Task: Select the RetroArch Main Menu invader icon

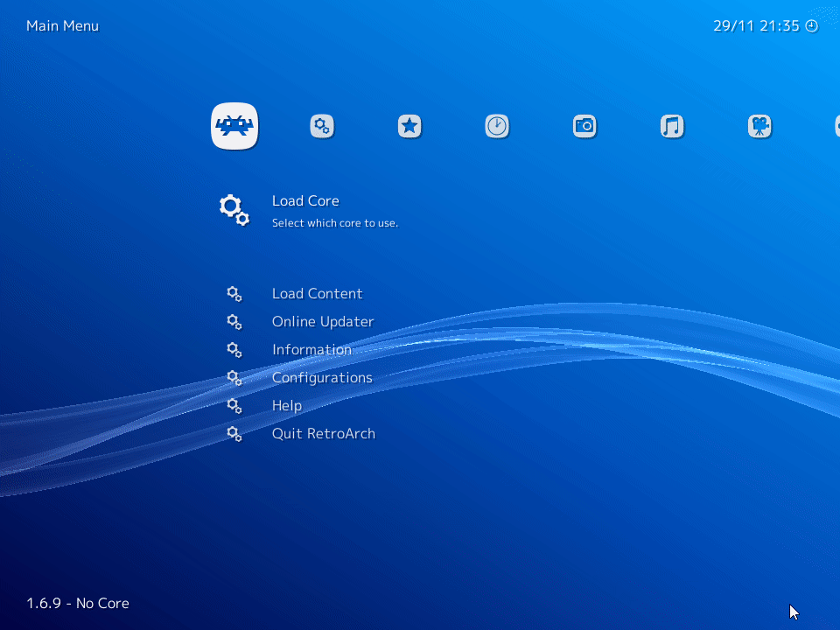Action: [234, 126]
